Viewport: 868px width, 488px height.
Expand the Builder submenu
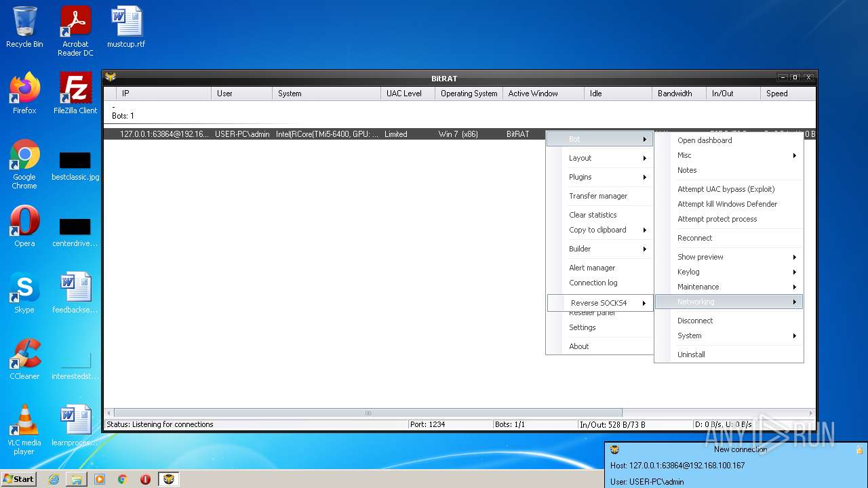coord(599,249)
